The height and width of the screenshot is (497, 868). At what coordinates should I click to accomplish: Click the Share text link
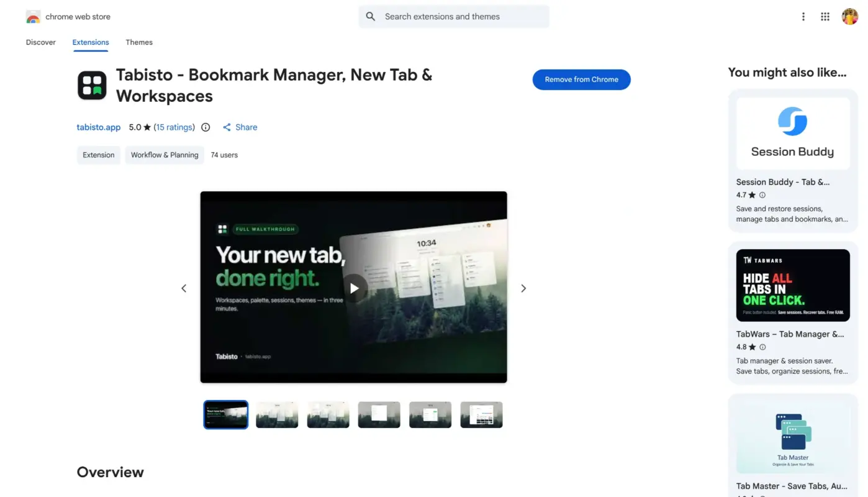tap(246, 127)
